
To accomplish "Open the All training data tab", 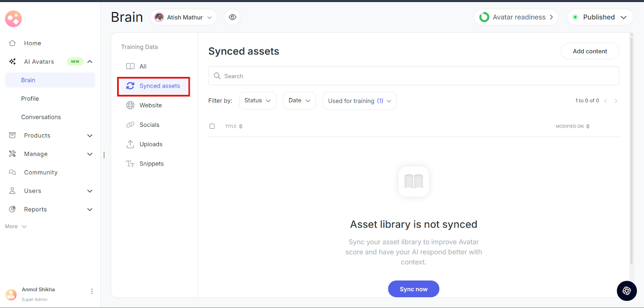I will [x=142, y=66].
